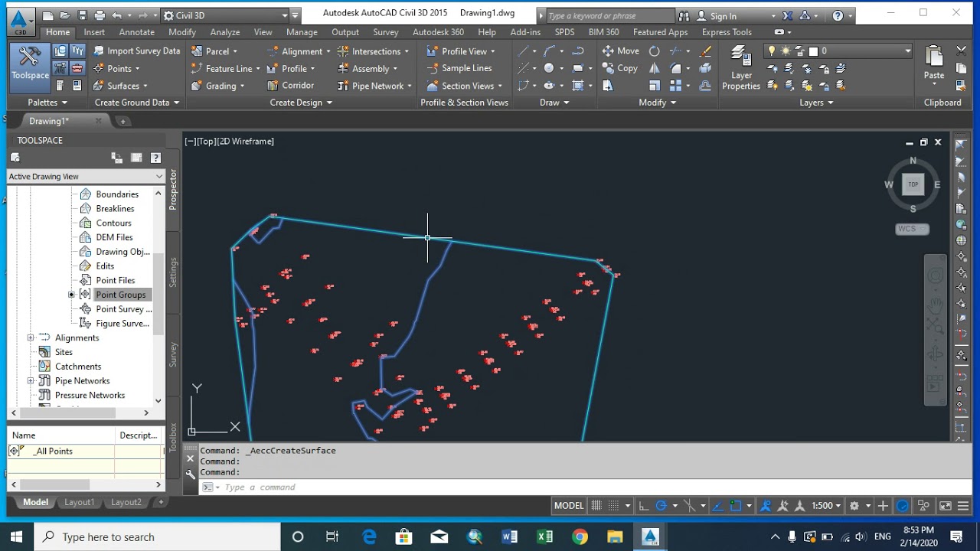Select the Circle draw tool
Viewport: 980px width, 551px height.
[x=549, y=69]
